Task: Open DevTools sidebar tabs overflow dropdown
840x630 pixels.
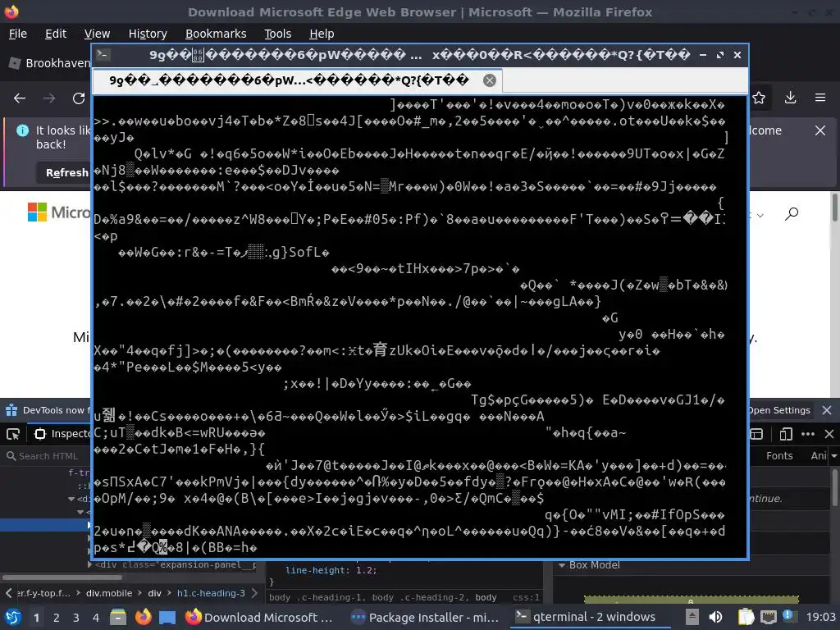Action: [834, 456]
